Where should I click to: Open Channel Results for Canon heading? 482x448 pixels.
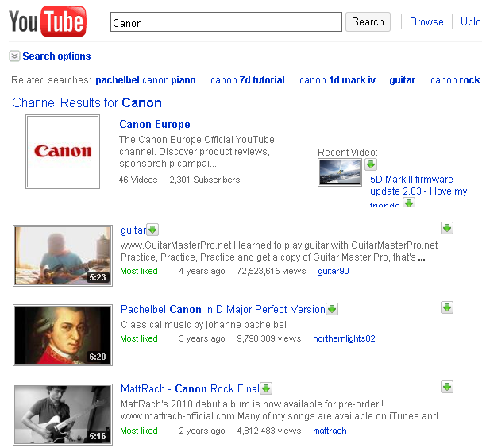pyautogui.click(x=87, y=102)
